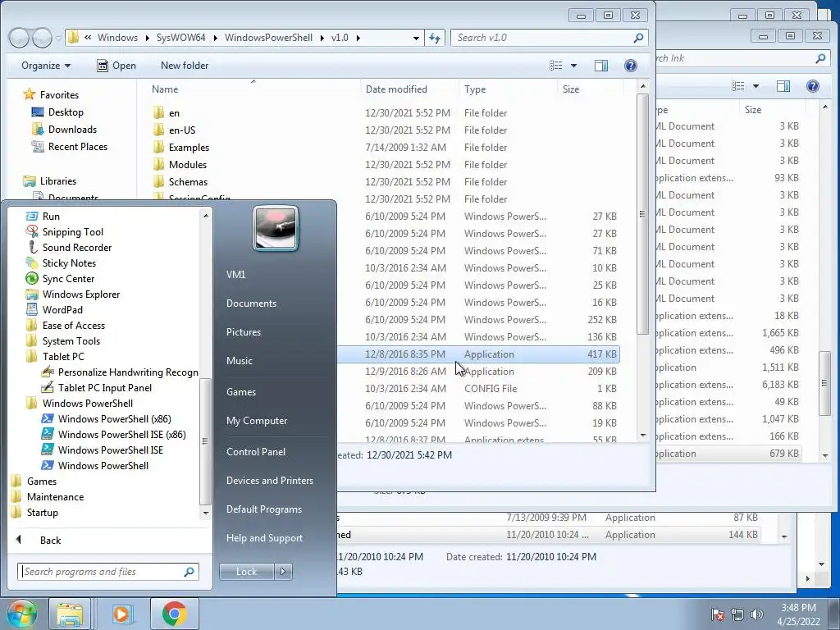Image resolution: width=840 pixels, height=630 pixels.
Task: Click the refresh button beside address bar
Action: pyautogui.click(x=435, y=38)
